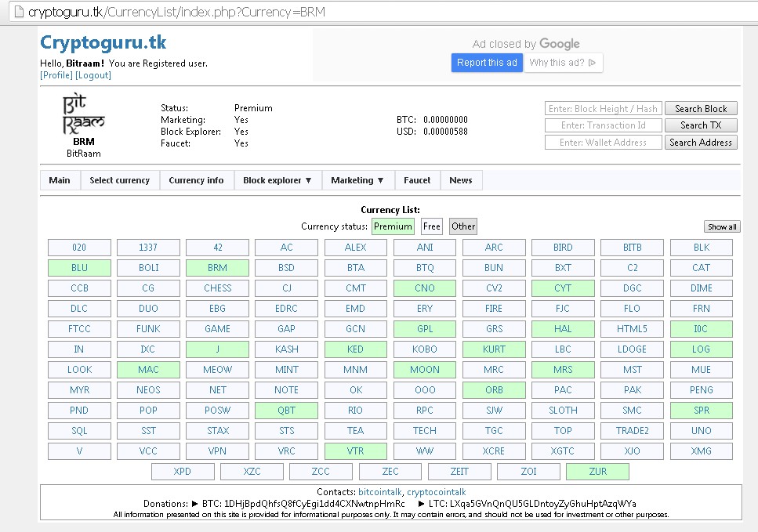Select the MEOW currency button
The height and width of the screenshot is (532, 758).
point(218,370)
